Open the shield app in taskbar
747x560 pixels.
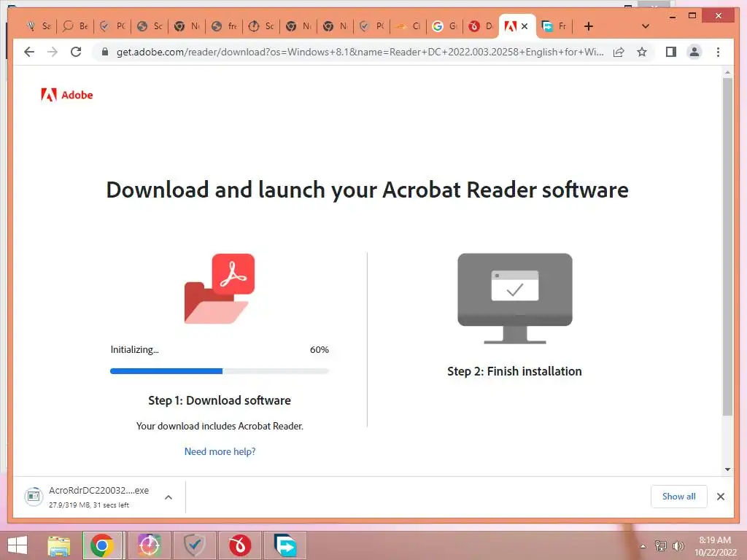194,545
